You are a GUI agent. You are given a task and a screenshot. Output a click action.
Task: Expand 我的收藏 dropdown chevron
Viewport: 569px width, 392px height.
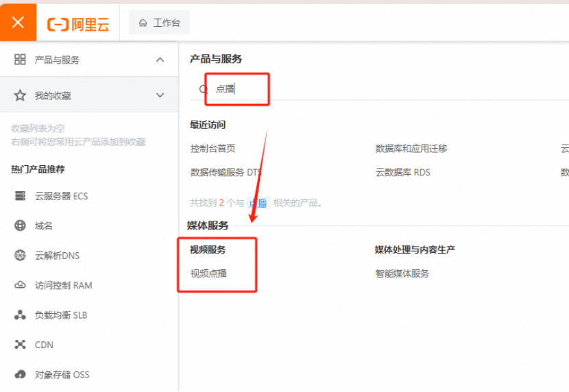click(160, 95)
